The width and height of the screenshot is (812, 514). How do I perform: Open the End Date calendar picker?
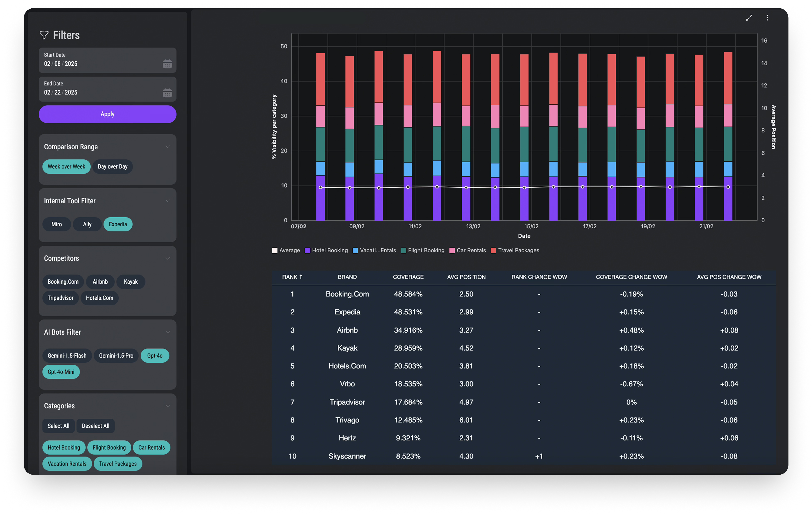pos(167,92)
